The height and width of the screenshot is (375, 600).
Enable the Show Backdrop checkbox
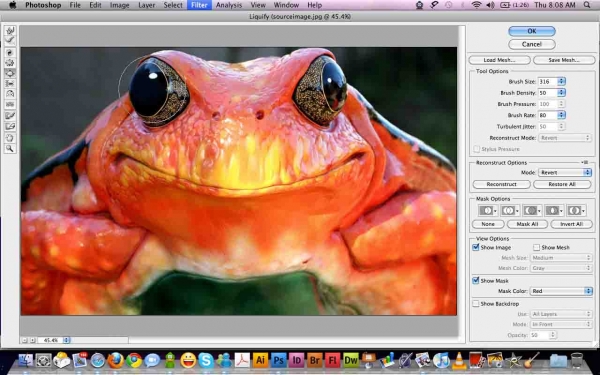point(476,303)
